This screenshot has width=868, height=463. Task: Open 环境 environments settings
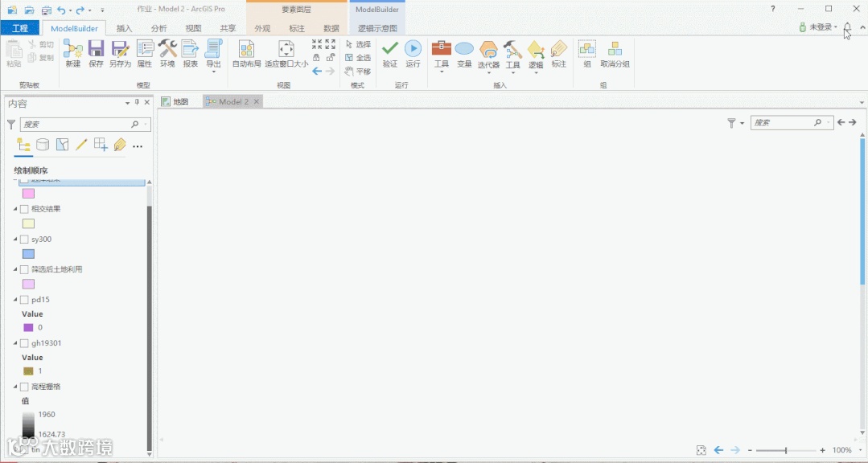point(167,54)
